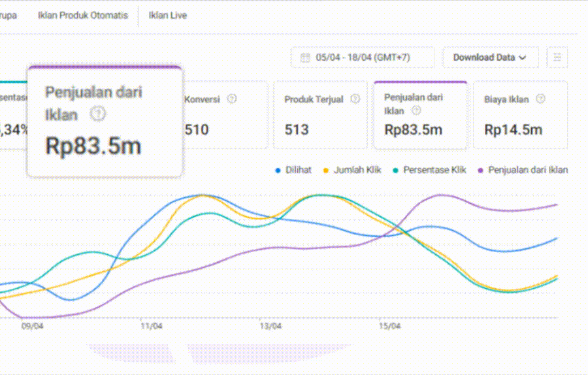Click the blue Dilihat legend dot
The height and width of the screenshot is (375, 588).
click(x=278, y=171)
